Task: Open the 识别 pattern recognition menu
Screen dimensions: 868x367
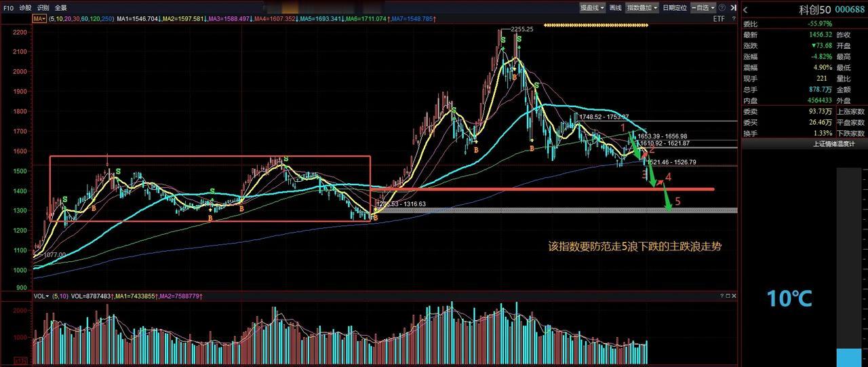Action: tap(43, 7)
